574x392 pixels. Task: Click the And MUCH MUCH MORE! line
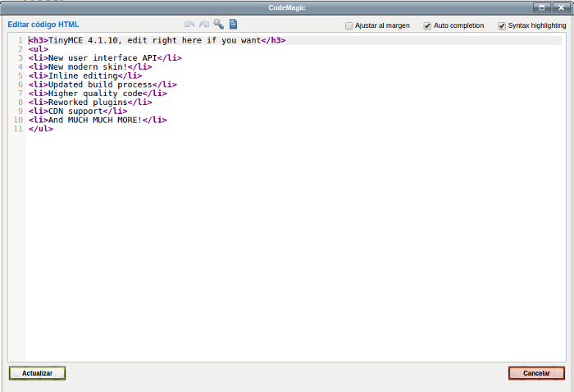tap(98, 120)
